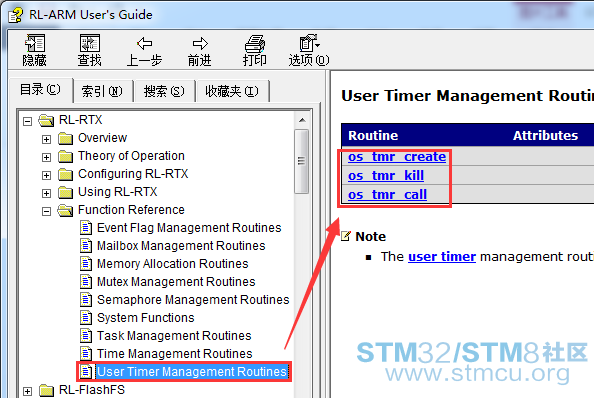Image resolution: width=594 pixels, height=398 pixels.
Task: Go back with the 上一步 arrow
Action: pos(145,43)
